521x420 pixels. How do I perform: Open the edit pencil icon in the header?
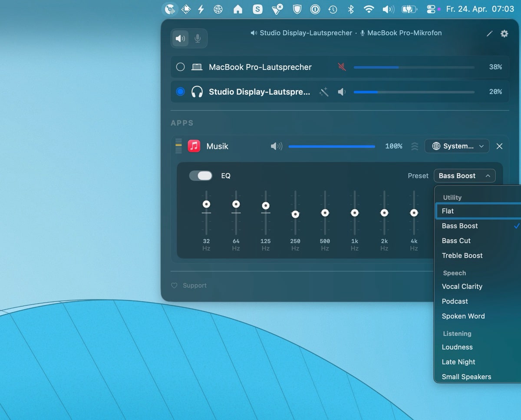coord(490,33)
